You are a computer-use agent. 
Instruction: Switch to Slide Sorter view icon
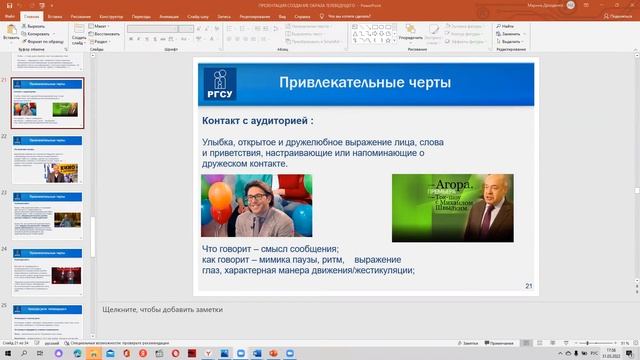pyautogui.click(x=540, y=343)
